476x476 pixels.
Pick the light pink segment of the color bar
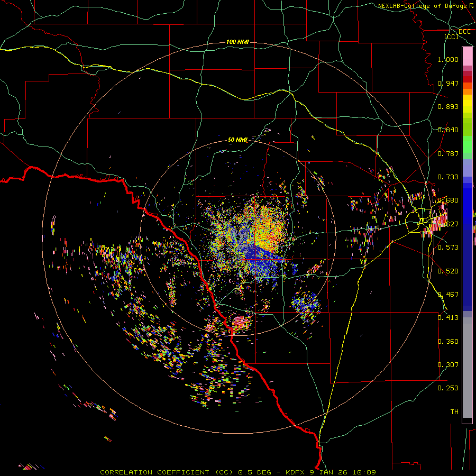pyautogui.click(x=467, y=57)
